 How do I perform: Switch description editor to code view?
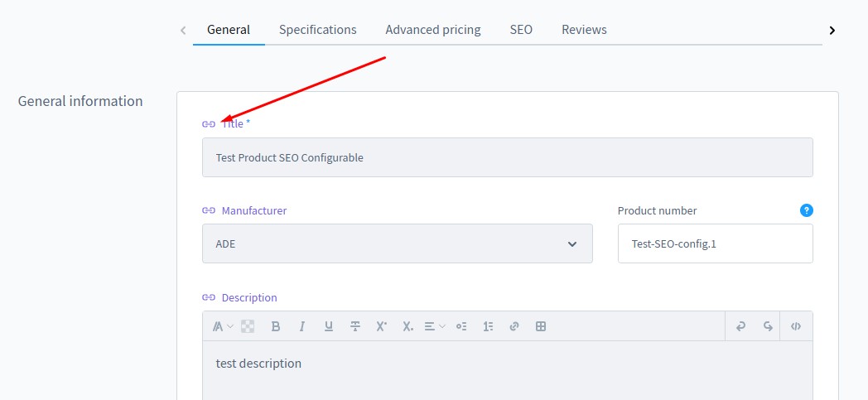tap(796, 326)
